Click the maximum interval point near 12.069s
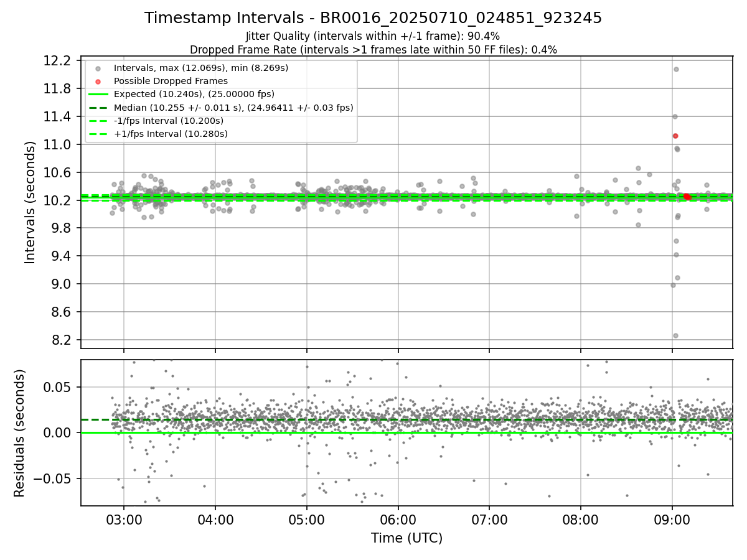This screenshot has height=560, width=747. (x=676, y=69)
